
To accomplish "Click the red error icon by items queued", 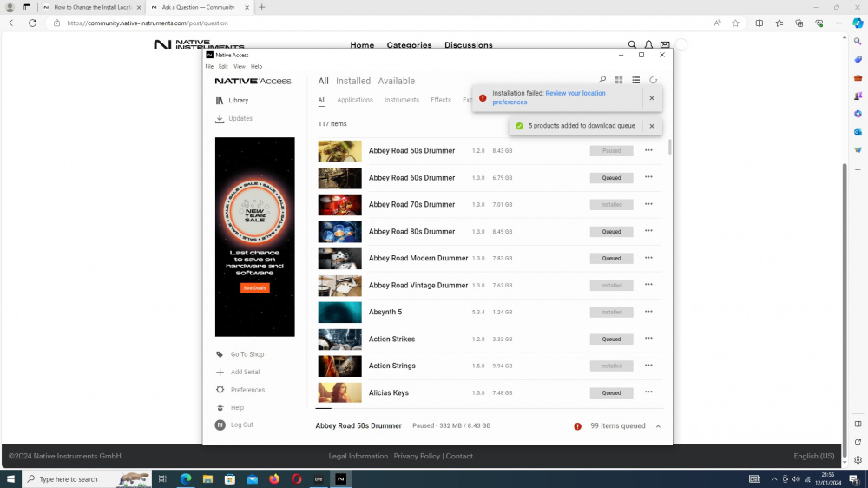I will tap(577, 426).
